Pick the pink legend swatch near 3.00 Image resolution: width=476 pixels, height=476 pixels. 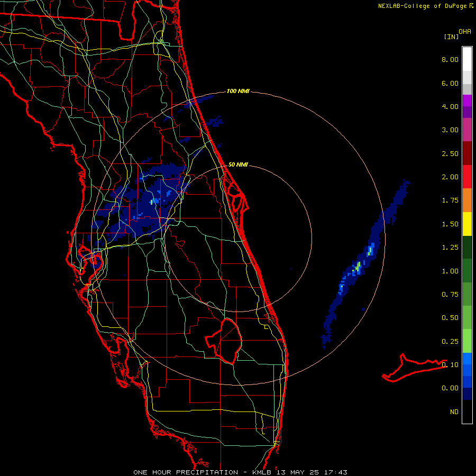click(x=467, y=130)
